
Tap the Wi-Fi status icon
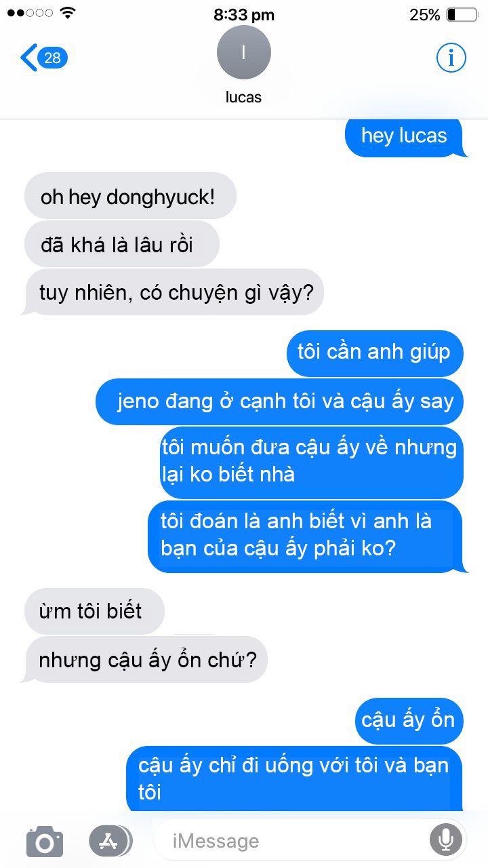click(x=68, y=13)
